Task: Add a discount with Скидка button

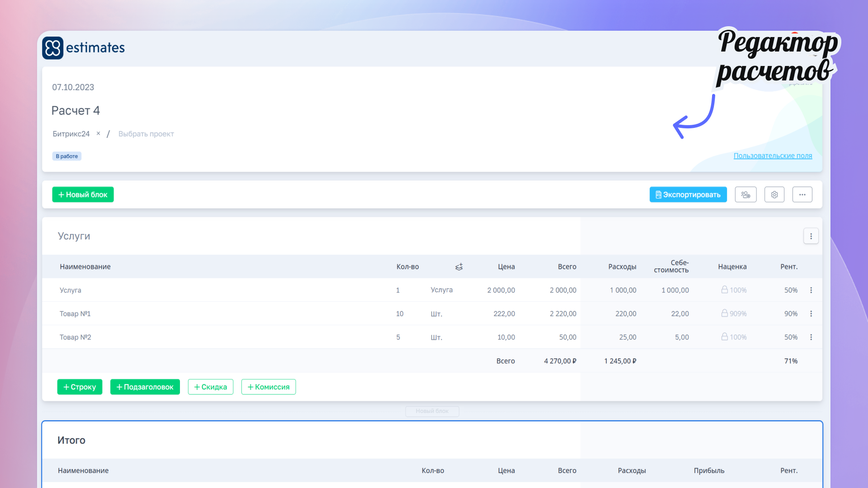Action: tap(211, 387)
